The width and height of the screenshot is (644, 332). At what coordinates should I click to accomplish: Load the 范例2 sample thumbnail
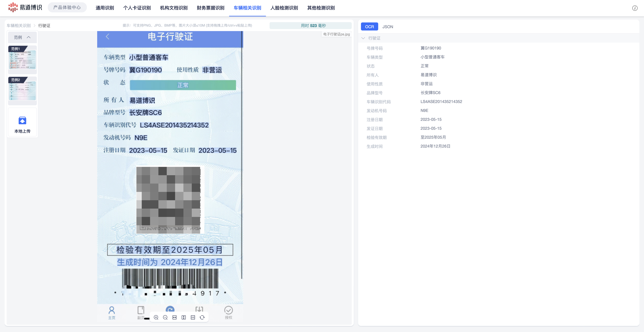pos(23,91)
